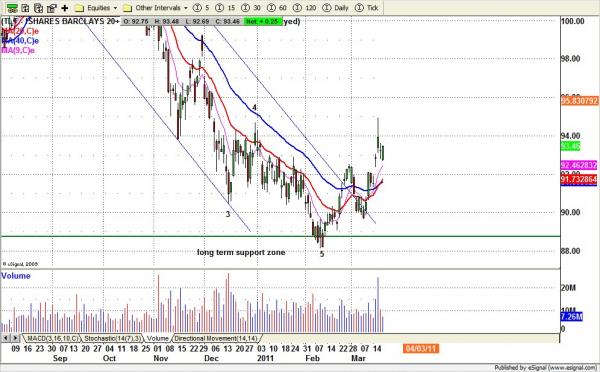600x372 pixels.
Task: Select the 5 minute interval
Action: (202, 8)
